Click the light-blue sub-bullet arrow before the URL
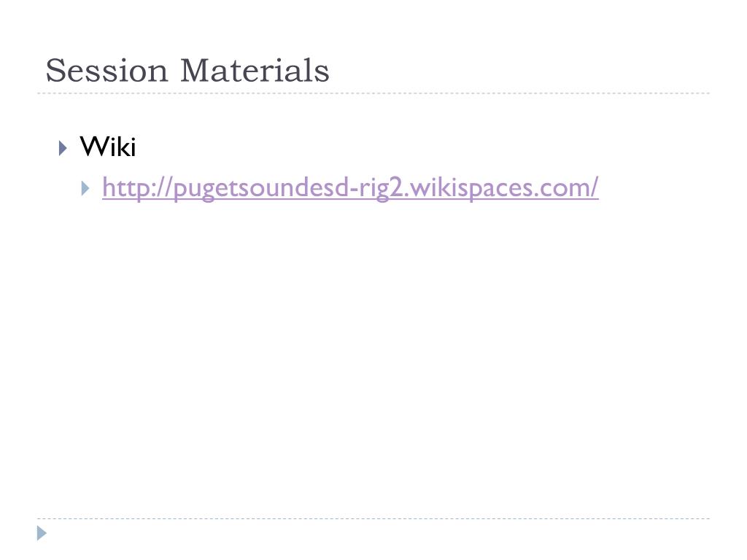Screen dimensions: 747x560 [85, 188]
